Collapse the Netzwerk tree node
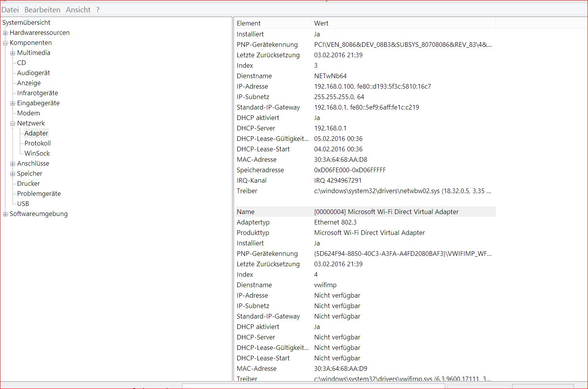This screenshot has height=389, width=588. tap(12, 123)
